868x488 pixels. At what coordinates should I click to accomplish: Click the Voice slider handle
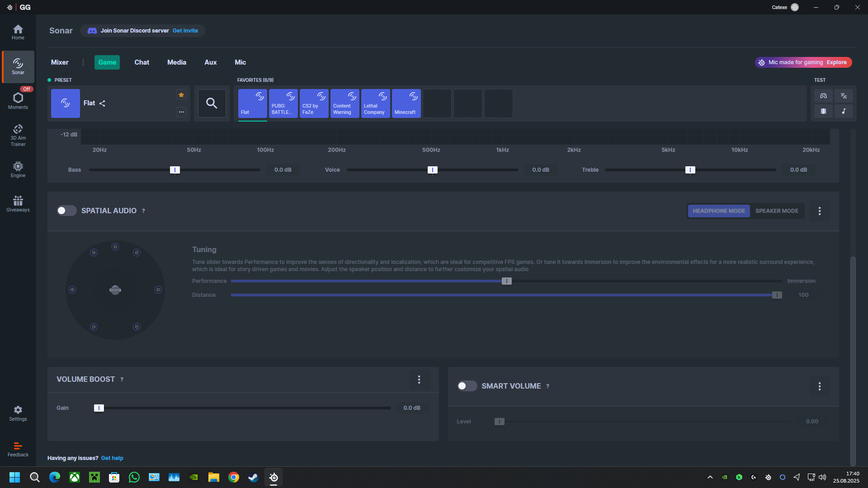point(433,170)
